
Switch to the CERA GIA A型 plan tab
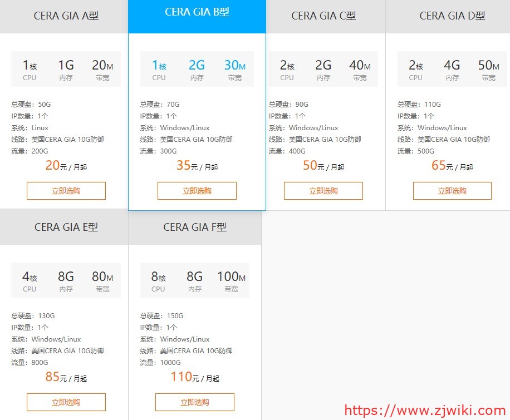pyautogui.click(x=65, y=16)
